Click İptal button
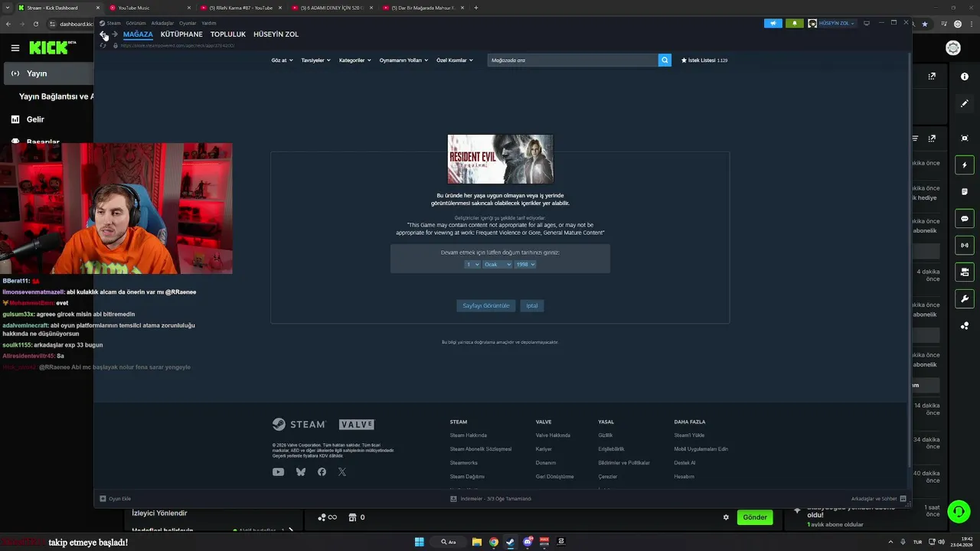 click(x=532, y=305)
